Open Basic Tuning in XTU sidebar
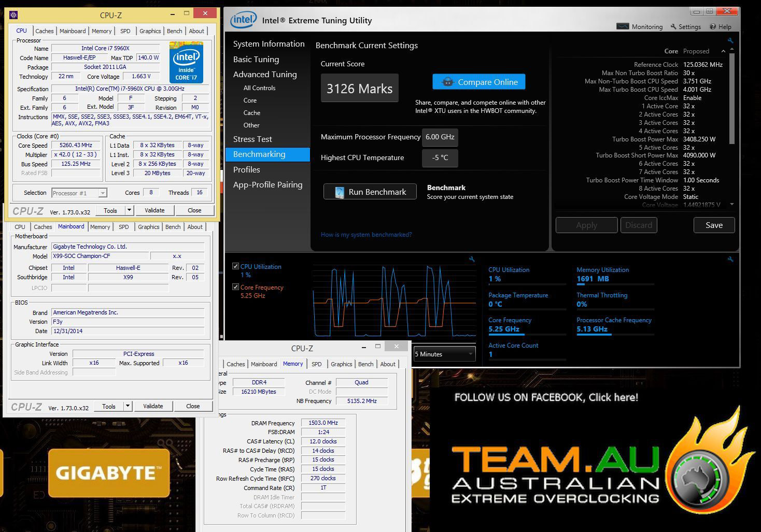The height and width of the screenshot is (532, 761). (256, 59)
